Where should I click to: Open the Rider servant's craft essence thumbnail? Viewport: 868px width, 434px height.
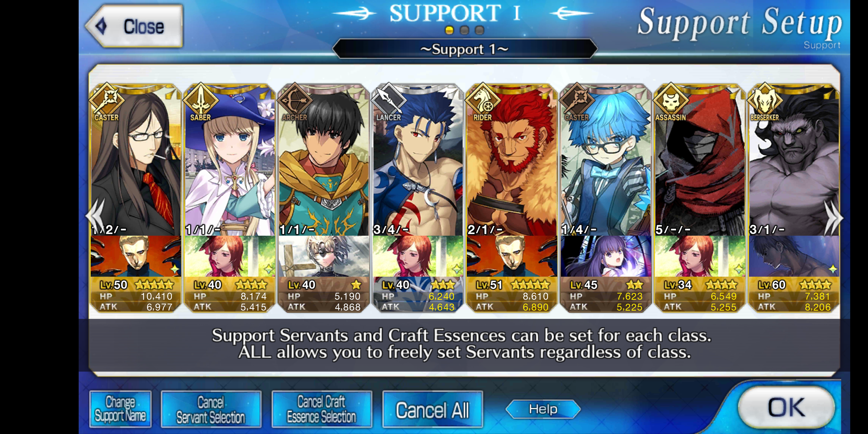pos(511,256)
